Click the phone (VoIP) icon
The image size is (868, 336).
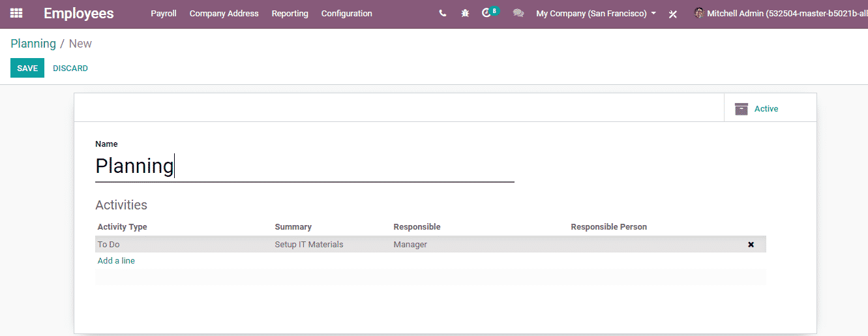point(443,13)
